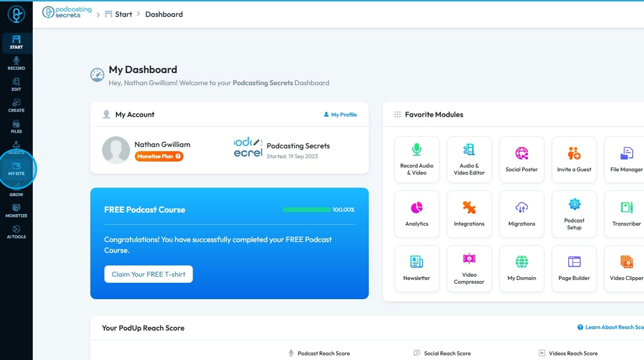Image resolution: width=644 pixels, height=360 pixels.
Task: Open the My Site section in sidebar
Action: pos(16,169)
